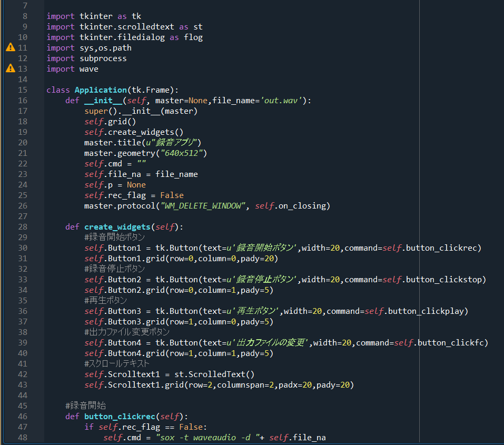
Task: Click 'Button1.grid' on line 31
Action: point(136,259)
